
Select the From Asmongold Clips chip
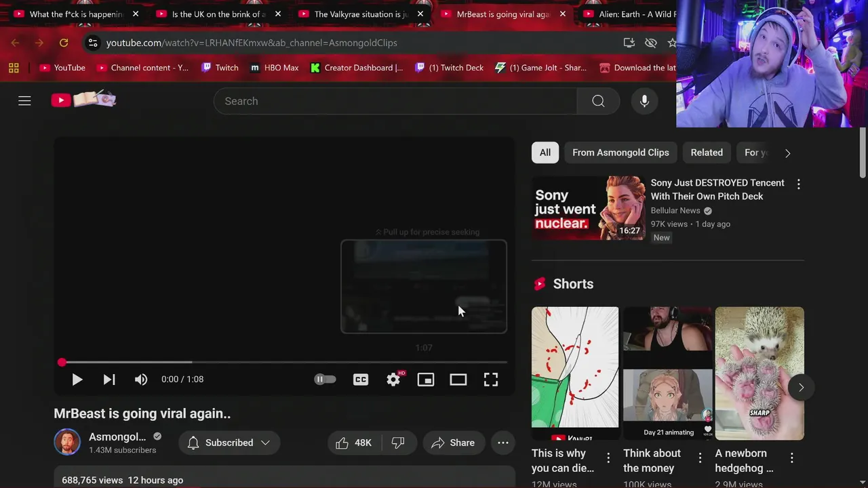click(620, 152)
